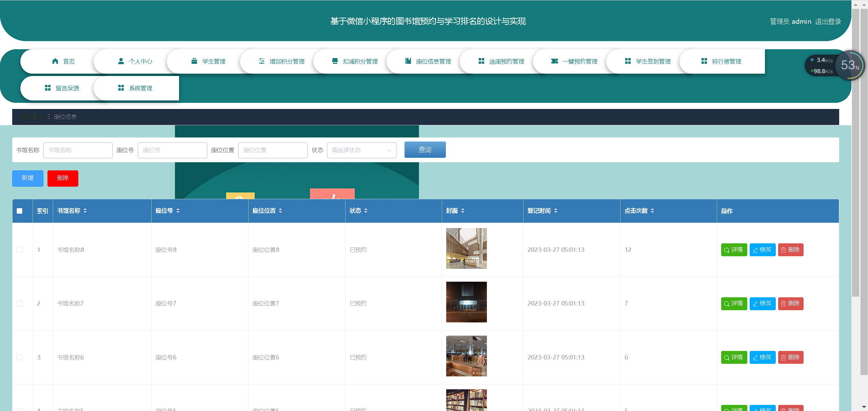Sort table by 书馆名称 column arrows
Screen dimensions: 868x411
pos(85,211)
